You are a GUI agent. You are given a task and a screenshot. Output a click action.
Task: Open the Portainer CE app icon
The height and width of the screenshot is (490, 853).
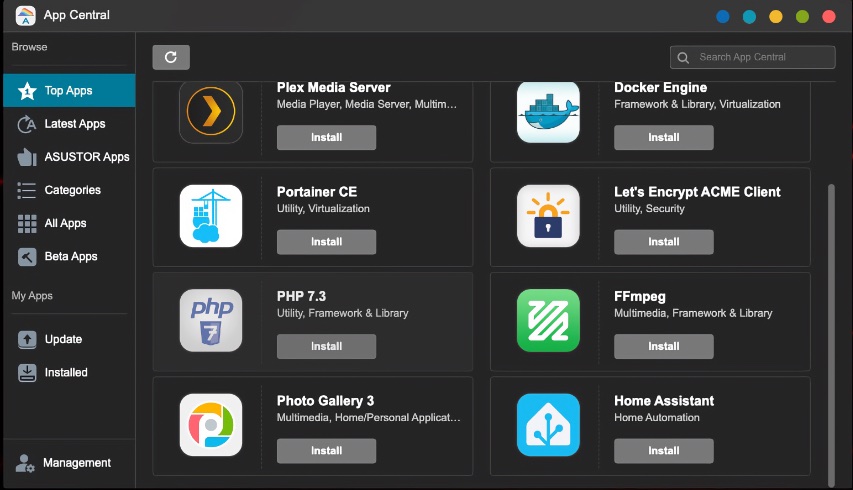point(211,216)
